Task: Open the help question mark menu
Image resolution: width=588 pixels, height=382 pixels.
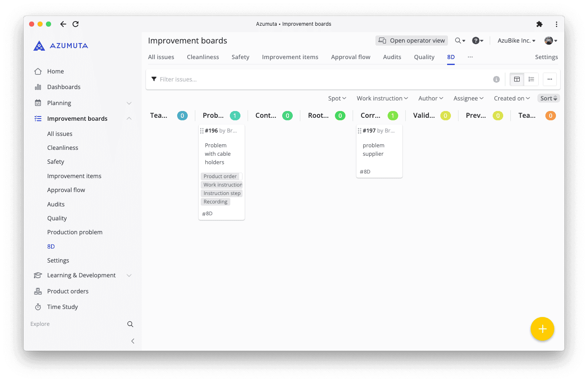Action: [477, 41]
